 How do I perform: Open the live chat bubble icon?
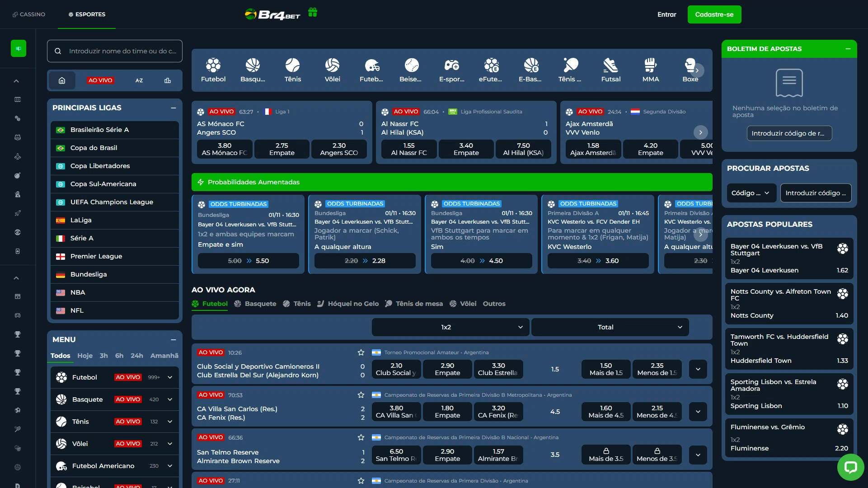point(850,467)
